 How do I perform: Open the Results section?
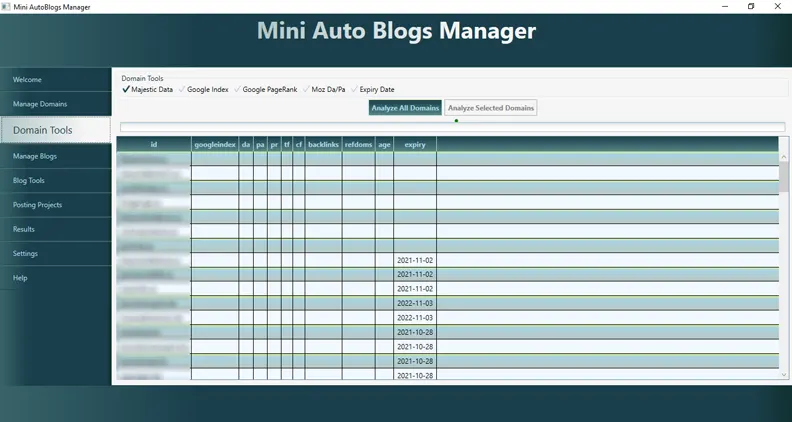[55, 229]
